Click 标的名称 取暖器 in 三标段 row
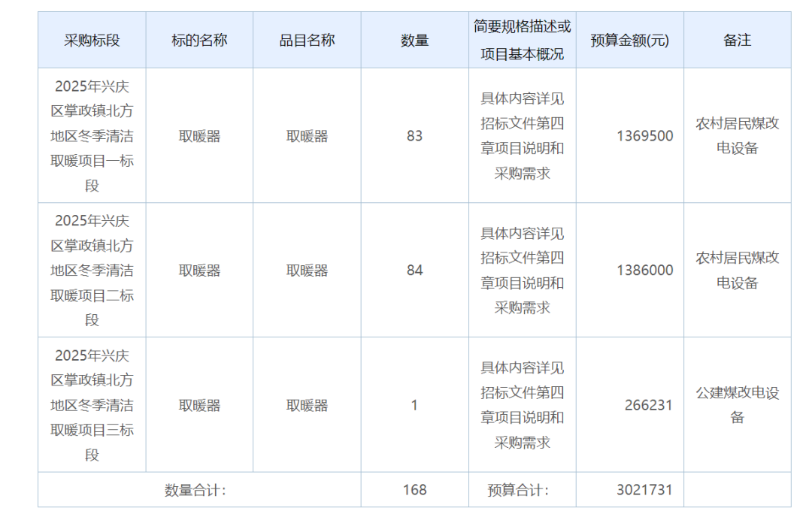Viewport: 812px width, 514px height. tap(199, 405)
